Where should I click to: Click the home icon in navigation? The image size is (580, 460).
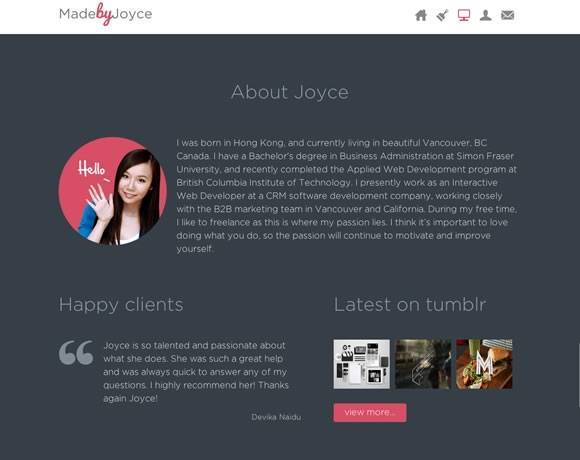pos(421,16)
